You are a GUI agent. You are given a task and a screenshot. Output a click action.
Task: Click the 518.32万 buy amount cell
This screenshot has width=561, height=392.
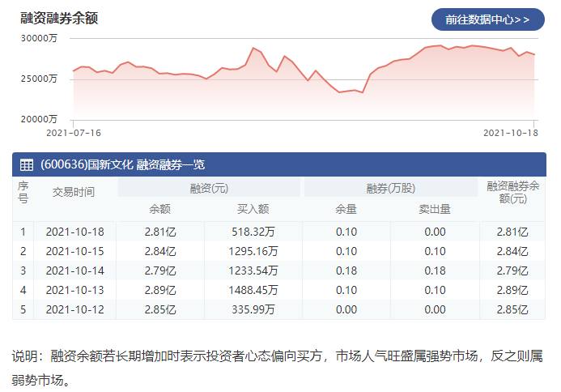pos(253,232)
